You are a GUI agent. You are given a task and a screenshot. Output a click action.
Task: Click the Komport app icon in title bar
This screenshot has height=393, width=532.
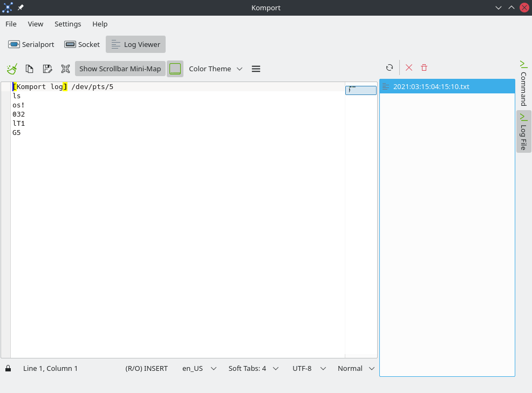pos(8,8)
